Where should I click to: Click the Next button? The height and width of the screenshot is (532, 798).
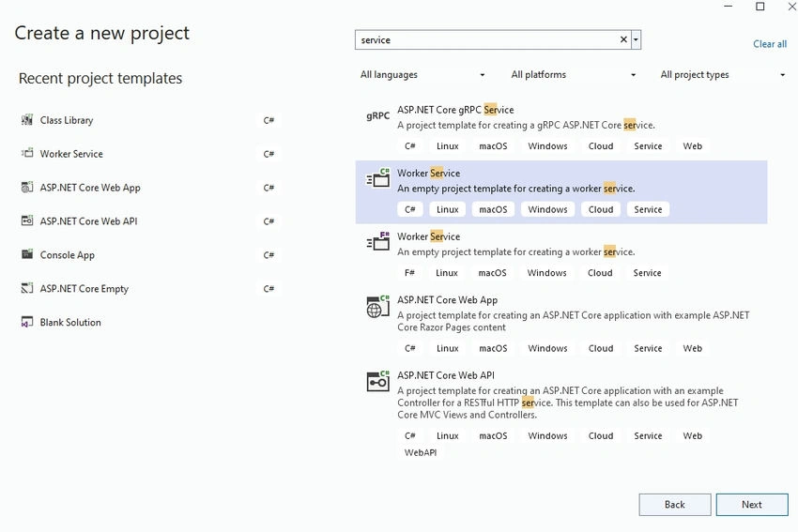752,505
